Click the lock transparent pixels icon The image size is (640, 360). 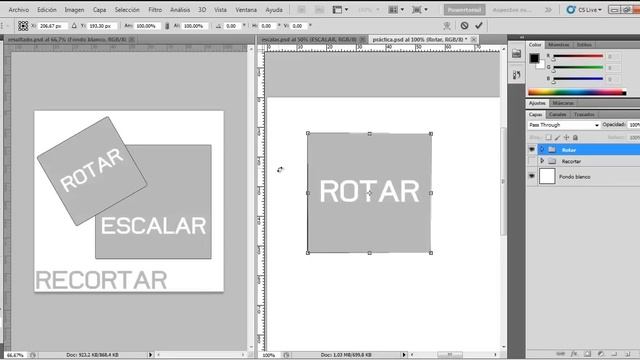pyautogui.click(x=549, y=138)
